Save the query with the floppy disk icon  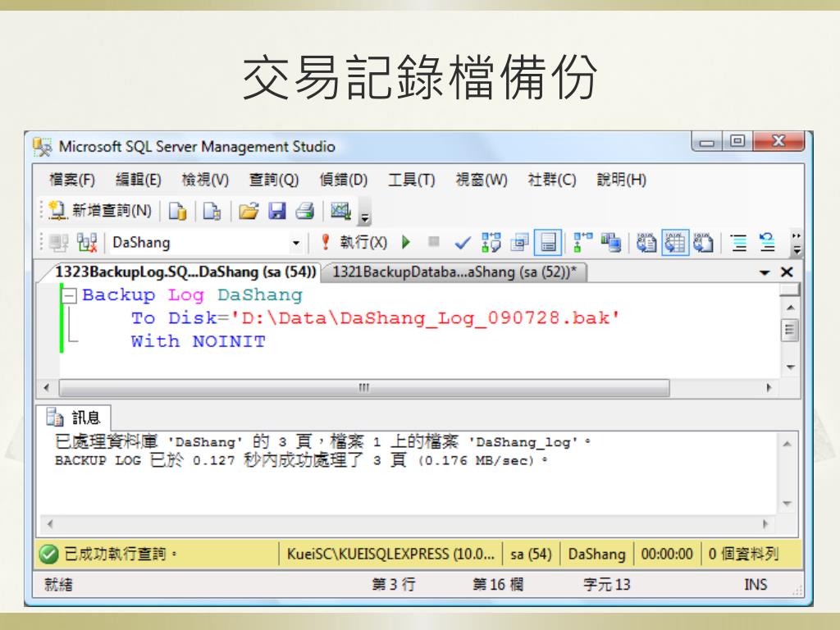[276, 211]
